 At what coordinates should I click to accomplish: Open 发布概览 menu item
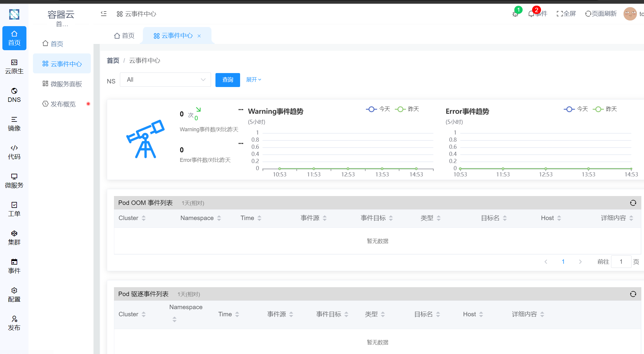coord(62,104)
